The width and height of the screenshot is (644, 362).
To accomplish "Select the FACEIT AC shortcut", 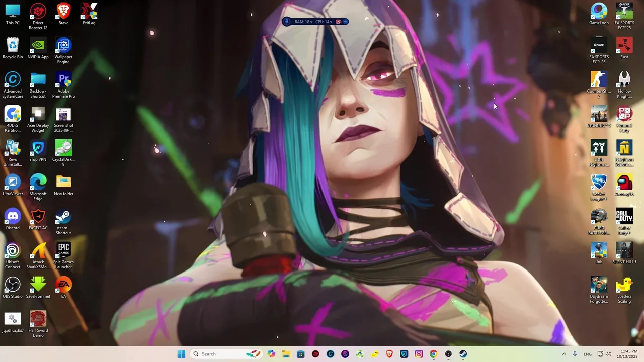I will tap(38, 219).
